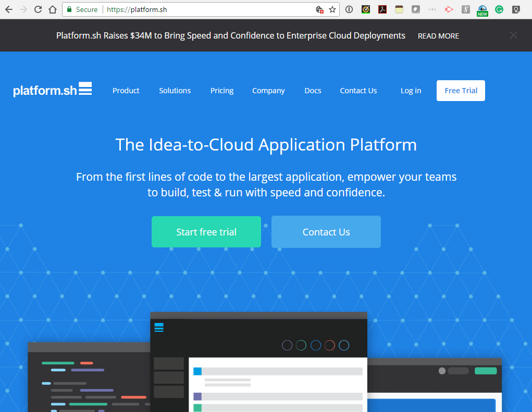This screenshot has width=532, height=412.
Task: Click READ MORE in the announcement banner
Action: click(x=438, y=36)
